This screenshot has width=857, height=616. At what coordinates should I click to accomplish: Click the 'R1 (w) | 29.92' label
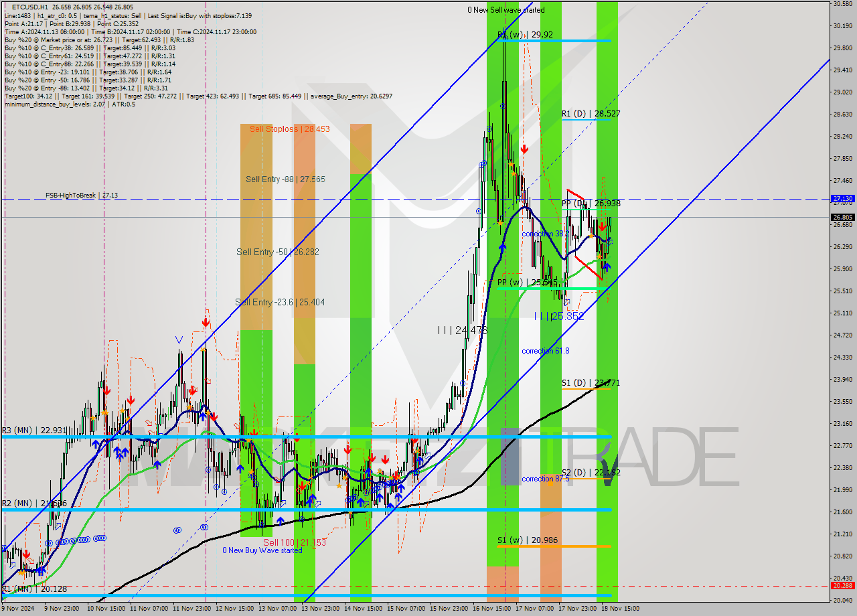coord(526,34)
